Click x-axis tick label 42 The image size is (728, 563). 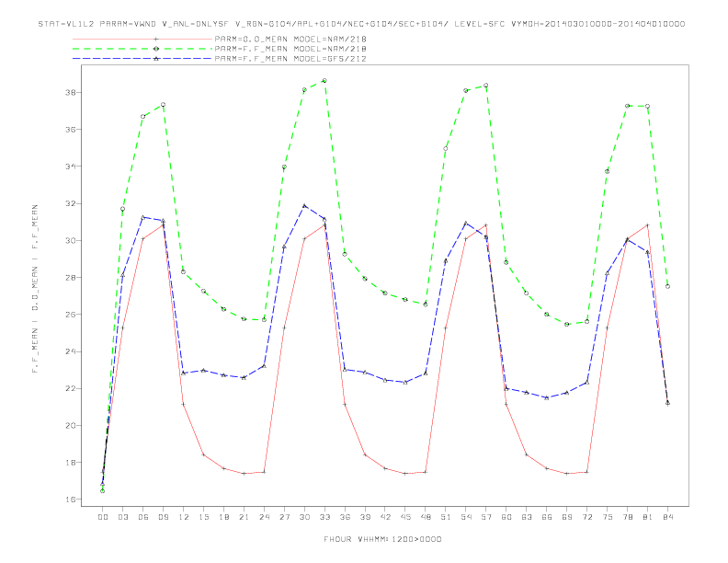(385, 517)
